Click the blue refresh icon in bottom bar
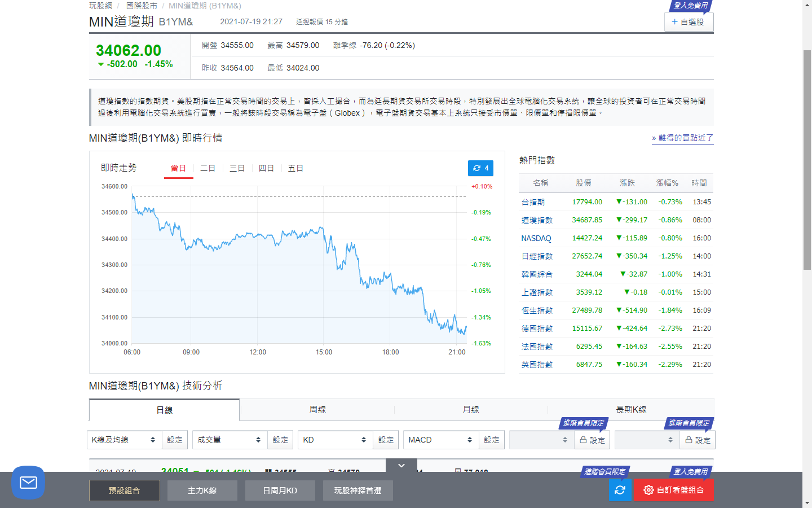812x508 pixels. [620, 490]
